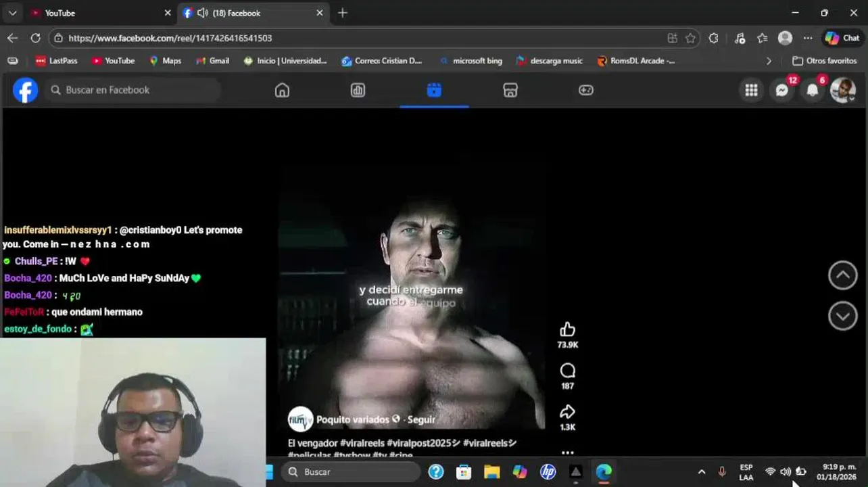Follow Poquito variados via Seguir
The width and height of the screenshot is (868, 487).
click(x=421, y=419)
